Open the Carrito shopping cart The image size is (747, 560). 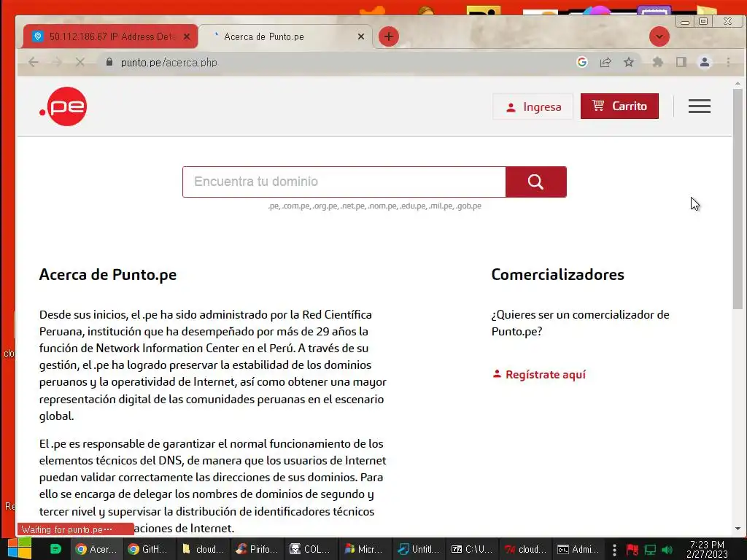(619, 106)
